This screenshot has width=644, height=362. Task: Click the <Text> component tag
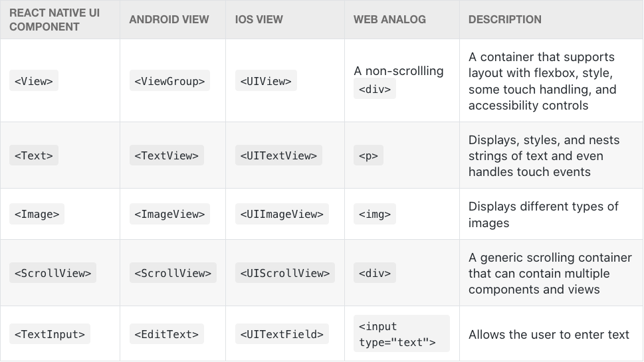pos(34,155)
